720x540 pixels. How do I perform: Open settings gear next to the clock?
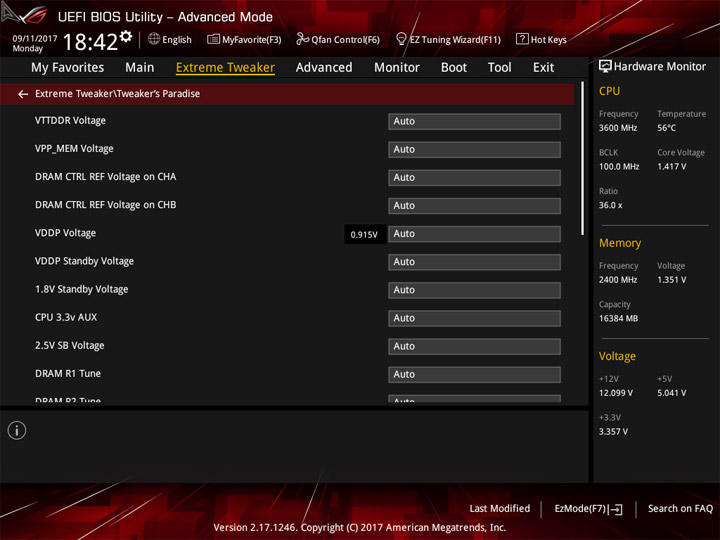pyautogui.click(x=126, y=37)
